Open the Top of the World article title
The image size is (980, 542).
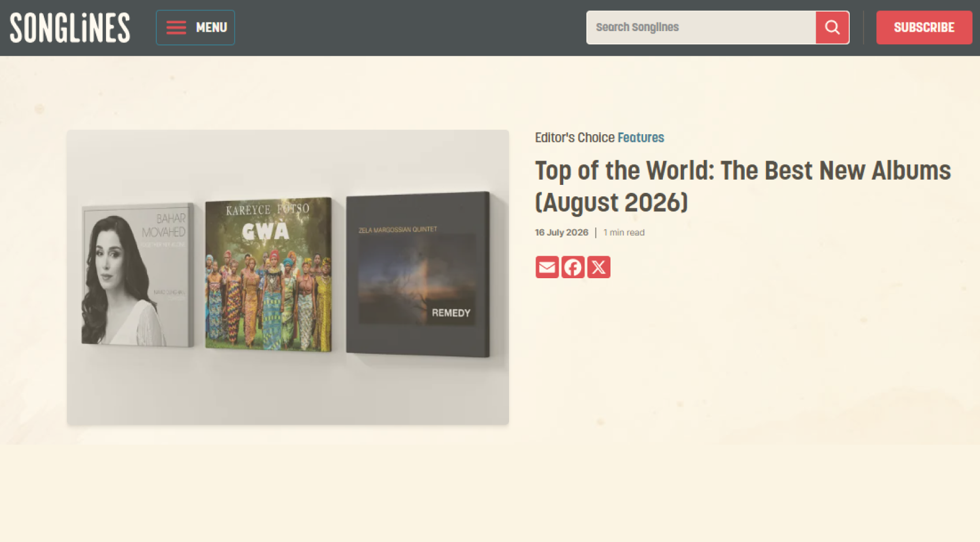coord(743,187)
